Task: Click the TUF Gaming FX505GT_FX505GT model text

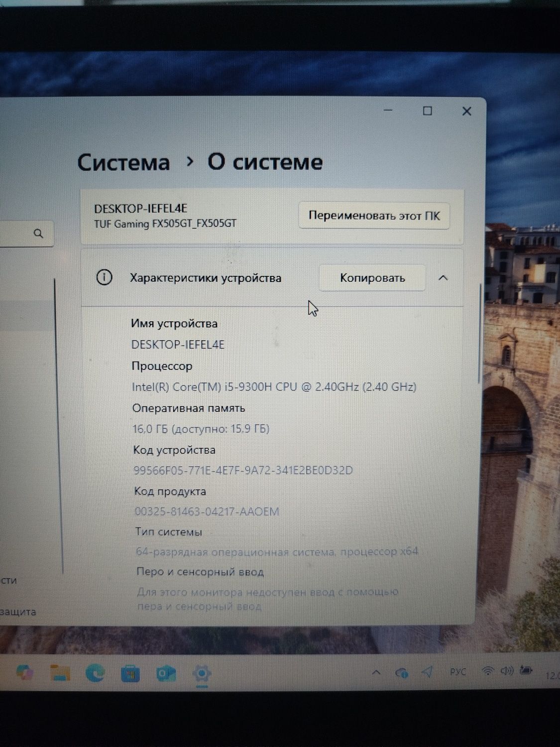Action: (x=165, y=224)
